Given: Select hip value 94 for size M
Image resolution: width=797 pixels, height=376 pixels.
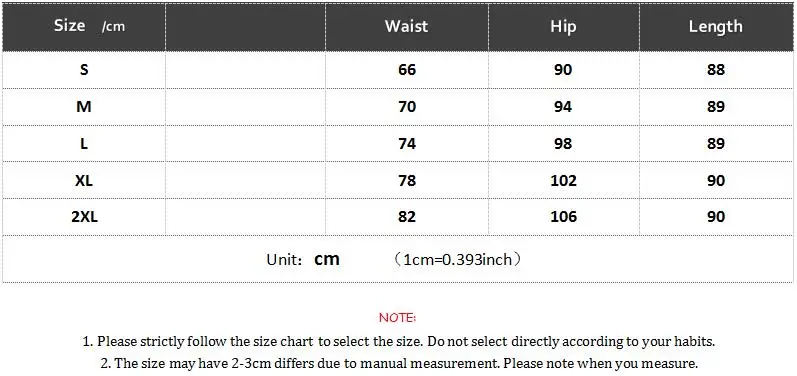Looking at the screenshot, I should tap(563, 107).
